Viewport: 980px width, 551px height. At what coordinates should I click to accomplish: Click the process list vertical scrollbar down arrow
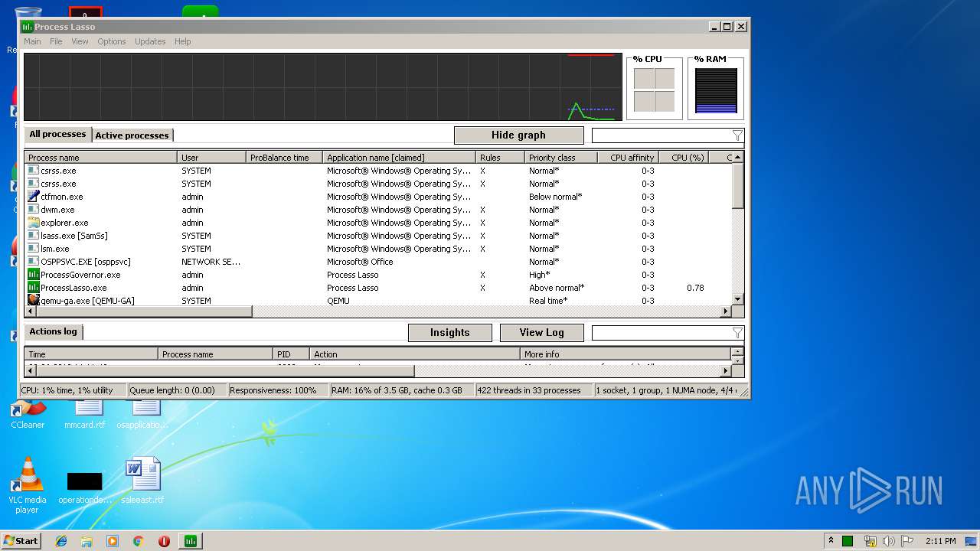pos(738,299)
